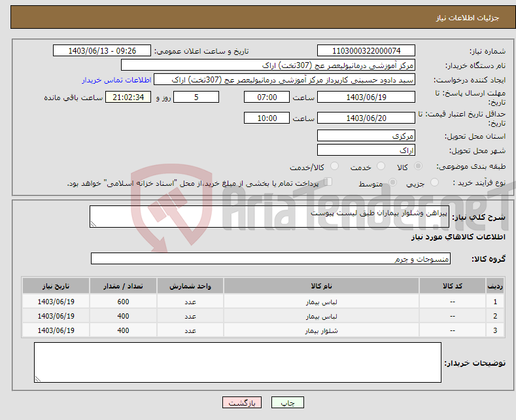Click the کد کالا column header

[453, 286]
